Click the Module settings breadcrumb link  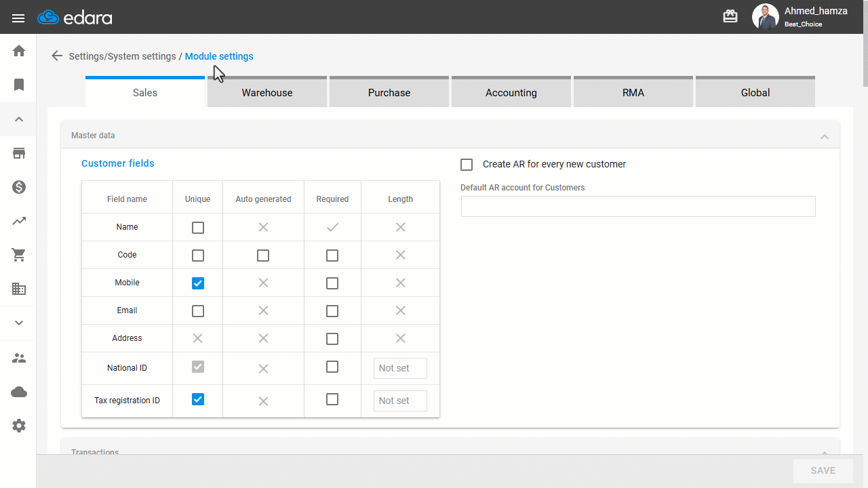pos(219,56)
